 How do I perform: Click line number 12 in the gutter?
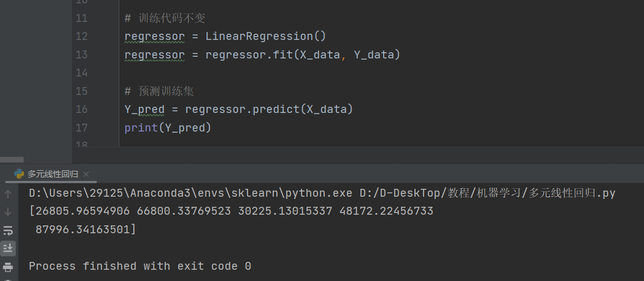[81, 37]
